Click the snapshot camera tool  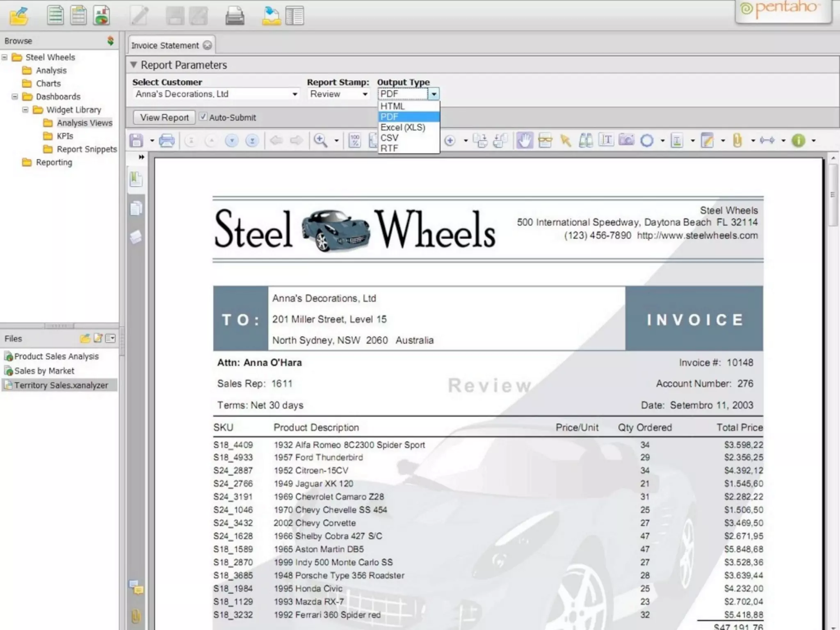click(x=626, y=141)
